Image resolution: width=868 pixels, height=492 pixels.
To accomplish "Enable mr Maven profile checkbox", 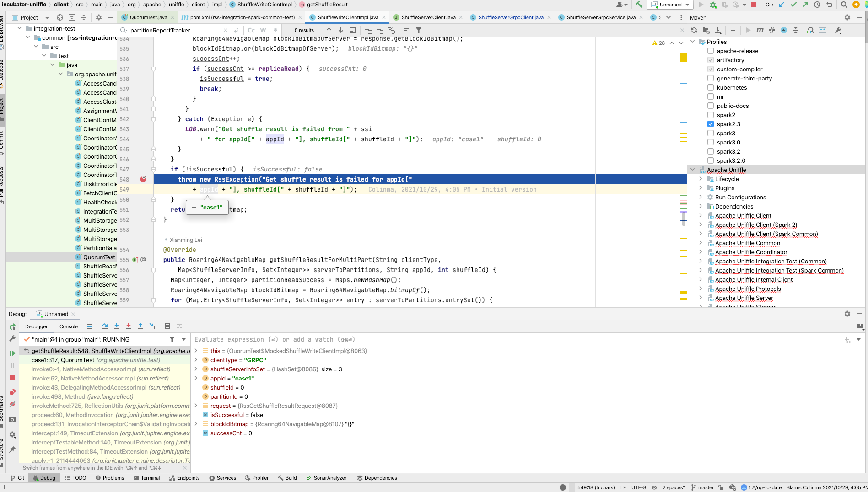I will 711,96.
